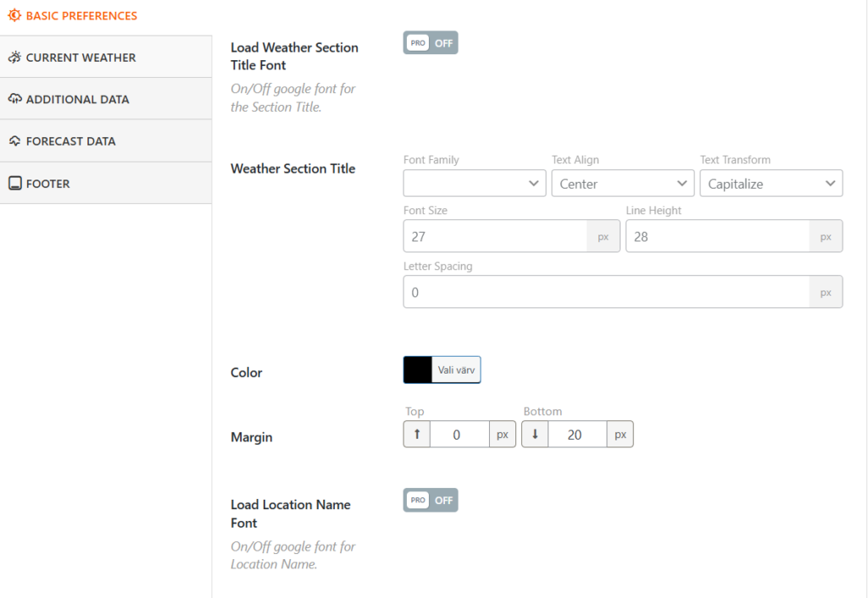The width and height of the screenshot is (868, 598).
Task: Click the Footer panel icon
Action: point(14,184)
